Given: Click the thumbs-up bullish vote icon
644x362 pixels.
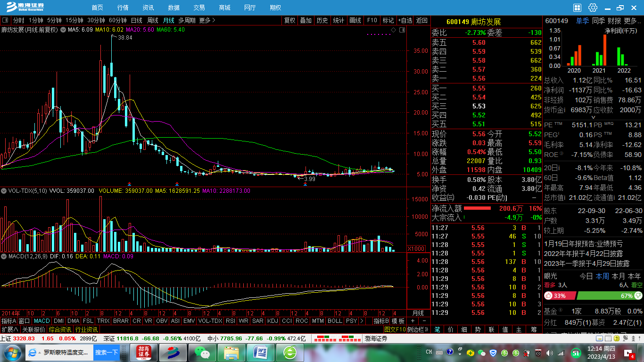Looking at the screenshot, I should tap(548, 296).
